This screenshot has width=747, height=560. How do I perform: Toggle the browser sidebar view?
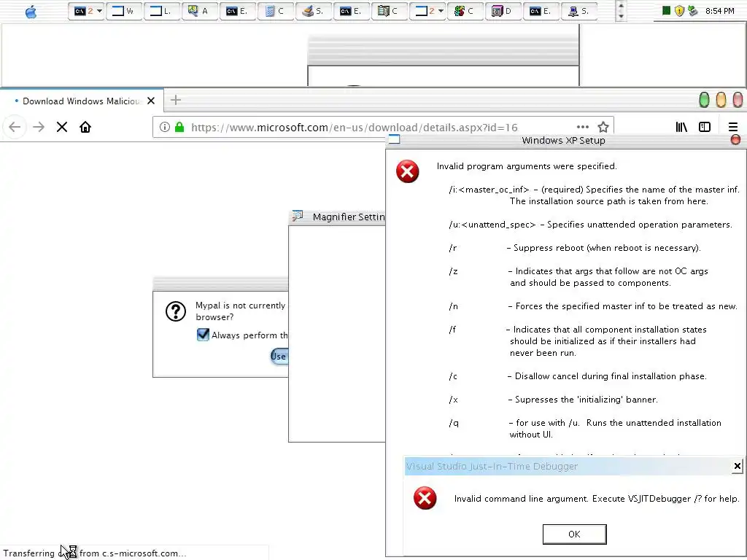(x=705, y=127)
